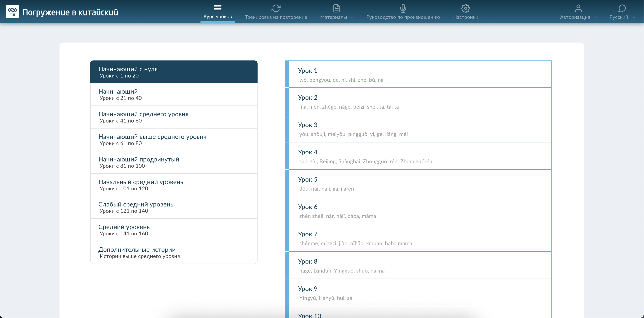Open Урок 7 lesson entry
Image resolution: width=644 pixels, height=318 pixels.
418,238
